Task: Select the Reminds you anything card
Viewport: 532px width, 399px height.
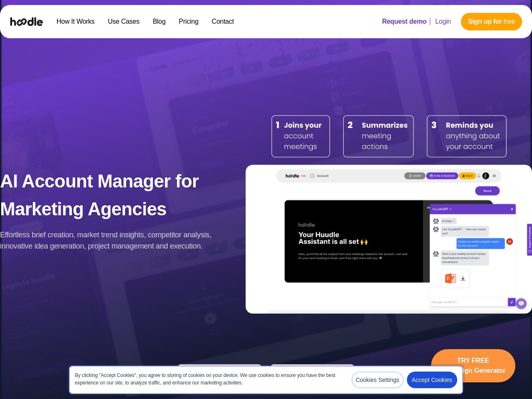Action: pos(466,136)
